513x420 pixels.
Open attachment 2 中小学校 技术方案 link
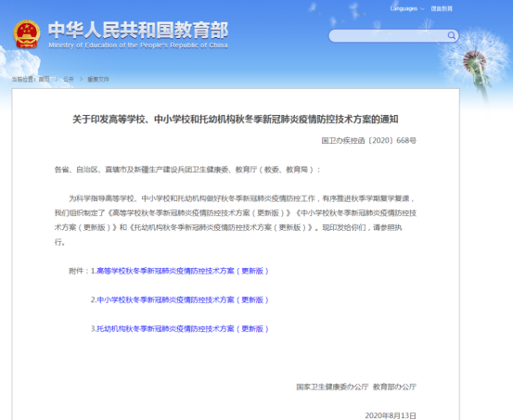183,299
